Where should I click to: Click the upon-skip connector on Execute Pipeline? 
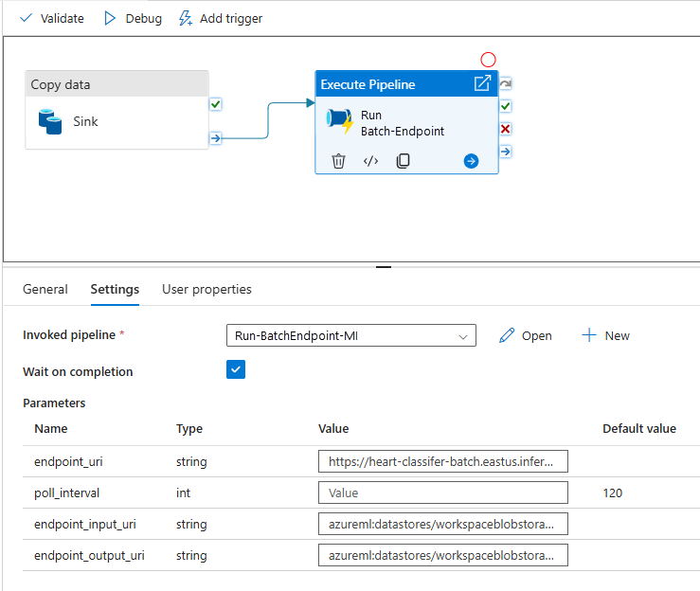click(506, 84)
